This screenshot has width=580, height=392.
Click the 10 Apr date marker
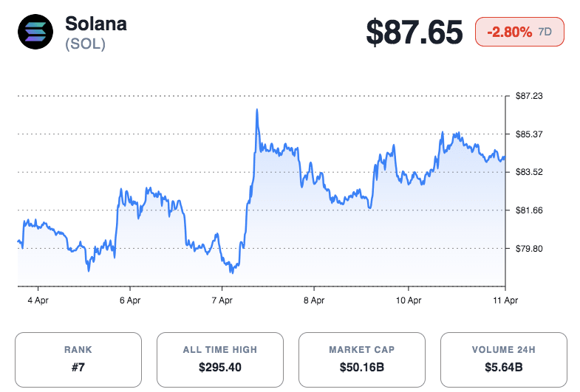click(409, 300)
